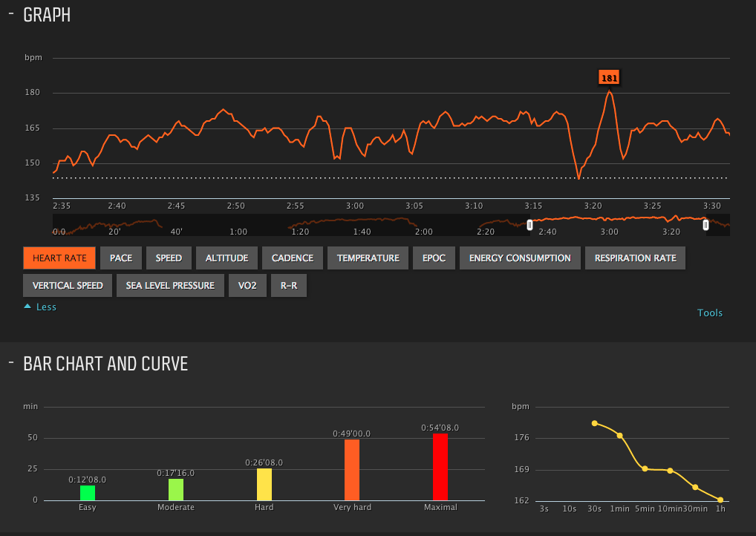The height and width of the screenshot is (536, 756).
Task: Click the left range handle on timeline
Action: tap(529, 224)
